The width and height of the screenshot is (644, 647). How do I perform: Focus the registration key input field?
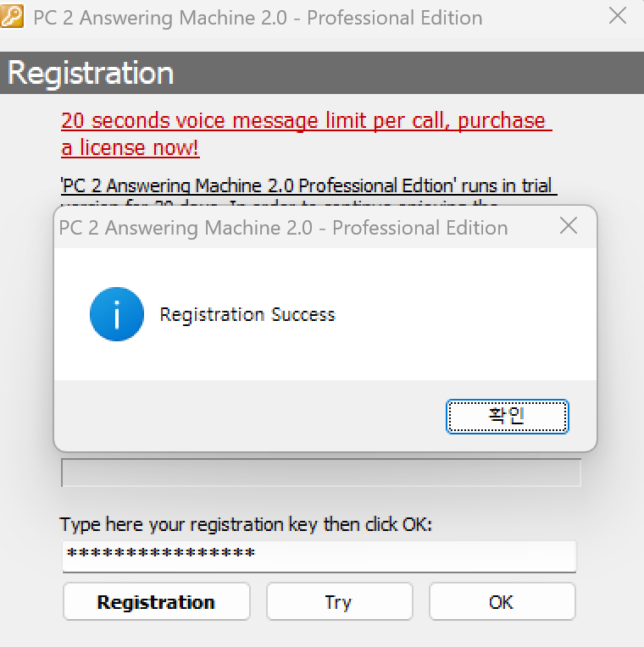tap(319, 556)
